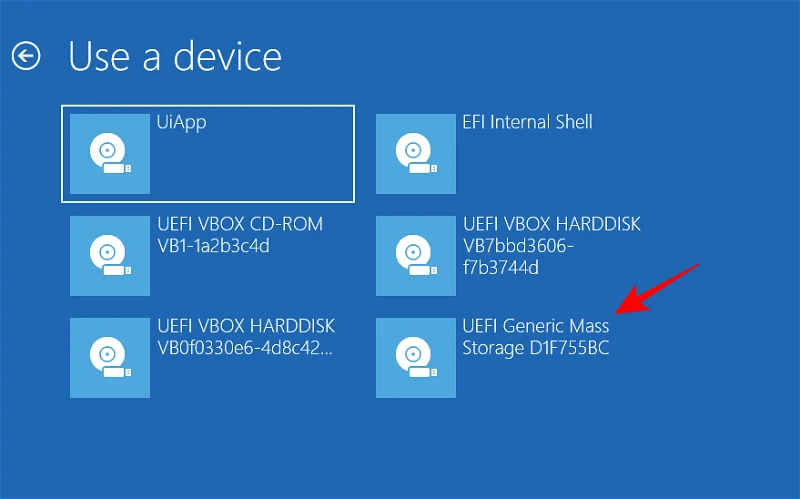
Task: Pick the UEFI VBOX HARDDISK label above VB7bbd3606
Action: coord(551,224)
